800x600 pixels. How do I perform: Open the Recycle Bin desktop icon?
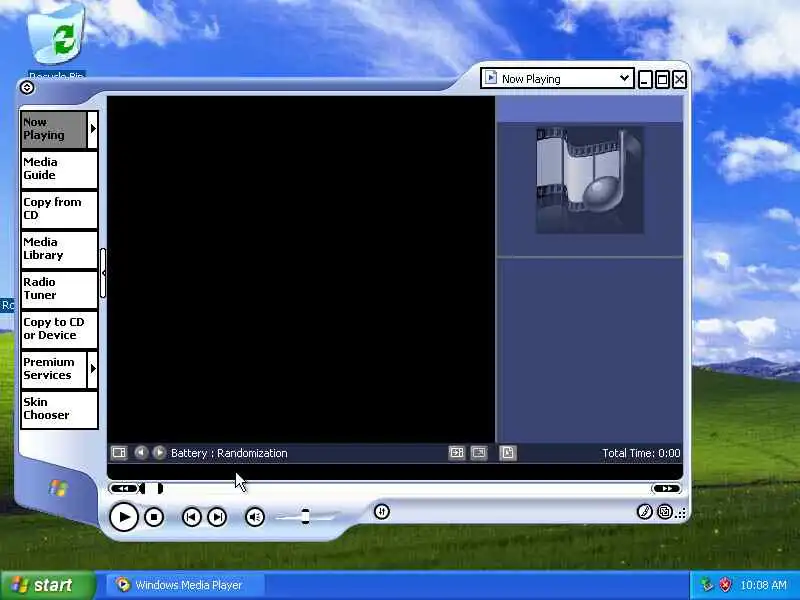[x=57, y=41]
